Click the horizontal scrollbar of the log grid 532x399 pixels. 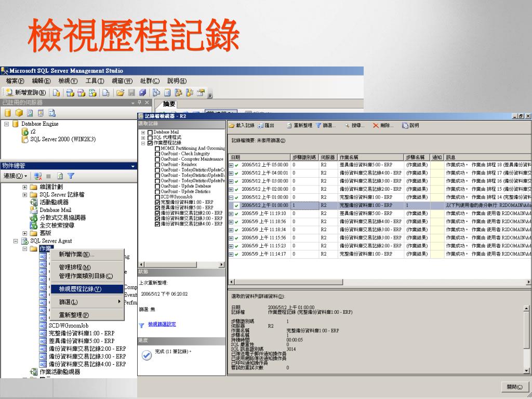(379, 282)
